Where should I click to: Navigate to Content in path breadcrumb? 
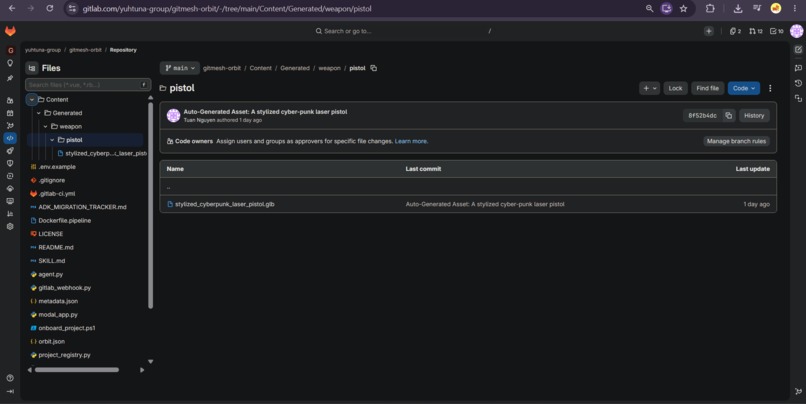click(x=261, y=68)
